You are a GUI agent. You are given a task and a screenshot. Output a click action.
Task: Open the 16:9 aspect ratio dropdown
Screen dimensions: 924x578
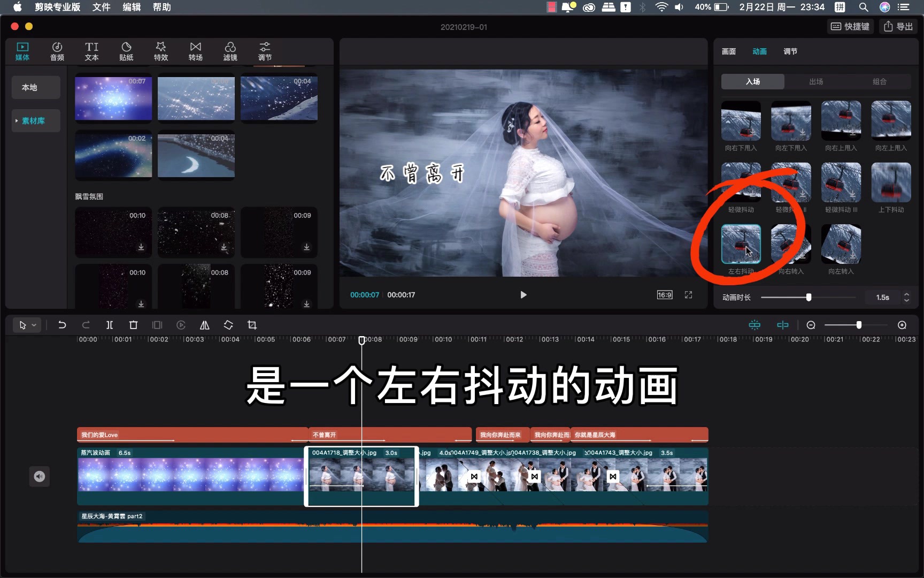point(664,294)
